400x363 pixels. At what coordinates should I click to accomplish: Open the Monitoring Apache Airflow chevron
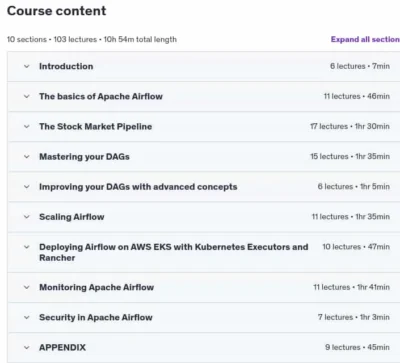pyautogui.click(x=27, y=287)
